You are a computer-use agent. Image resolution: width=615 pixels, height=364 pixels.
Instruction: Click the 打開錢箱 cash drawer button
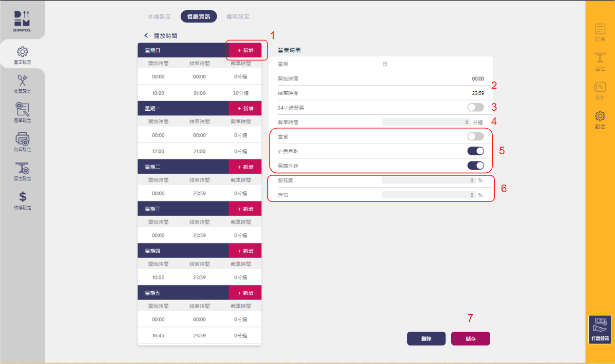point(600,330)
